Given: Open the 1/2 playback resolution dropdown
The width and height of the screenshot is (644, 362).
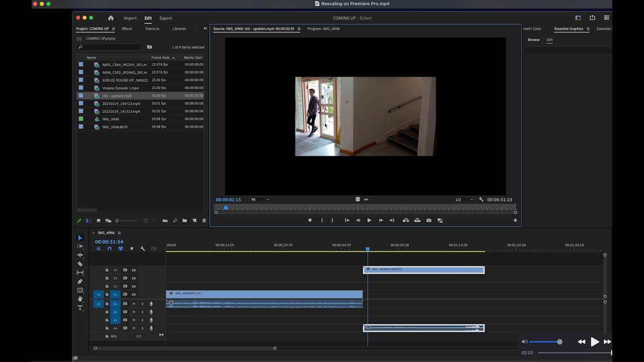Looking at the screenshot, I should (x=464, y=200).
